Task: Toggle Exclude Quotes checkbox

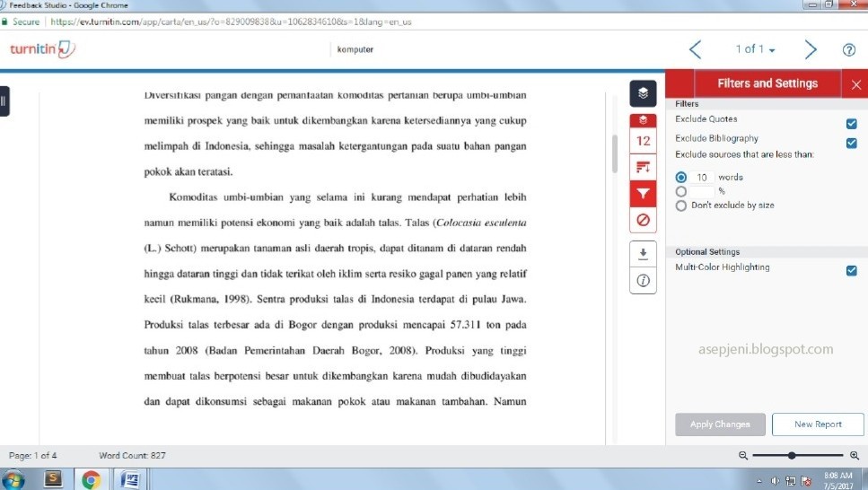Action: tap(851, 124)
